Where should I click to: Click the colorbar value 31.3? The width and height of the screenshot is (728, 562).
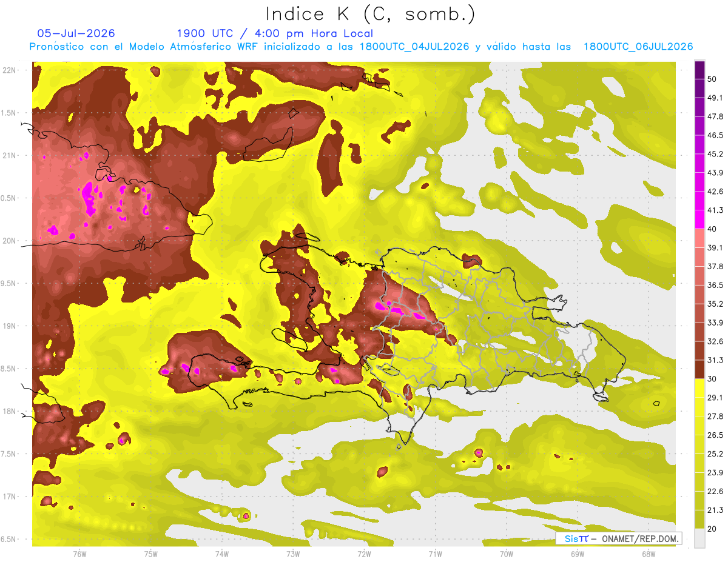[715, 360]
